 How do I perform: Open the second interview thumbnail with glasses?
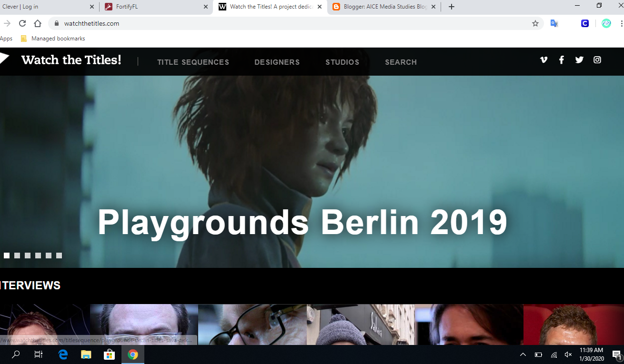tap(144, 325)
